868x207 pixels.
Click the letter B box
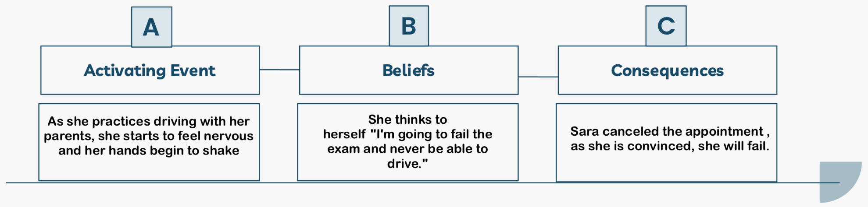(x=408, y=26)
